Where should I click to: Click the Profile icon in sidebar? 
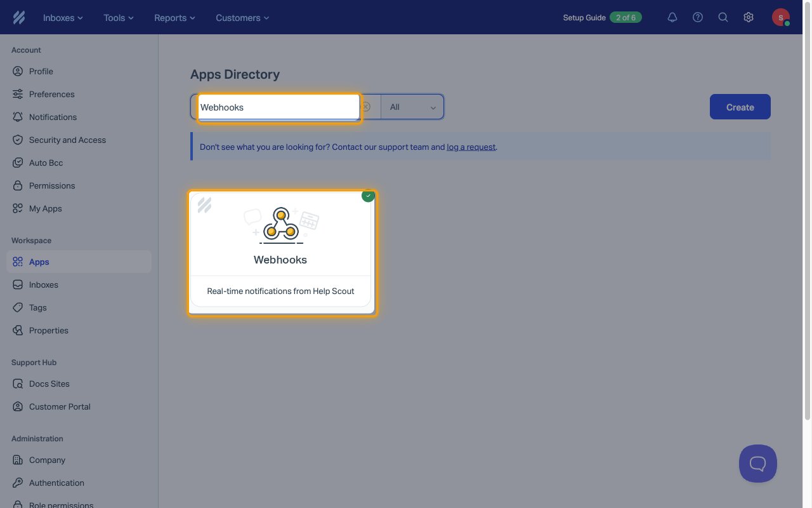18,71
